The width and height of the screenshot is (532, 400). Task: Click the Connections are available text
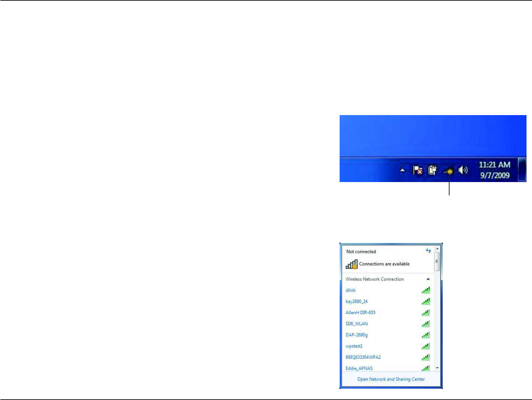coord(384,264)
